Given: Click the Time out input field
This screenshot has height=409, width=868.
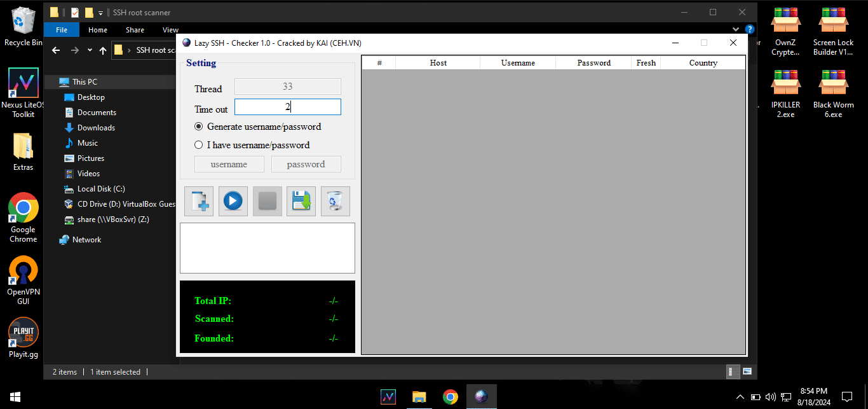Looking at the screenshot, I should [288, 107].
